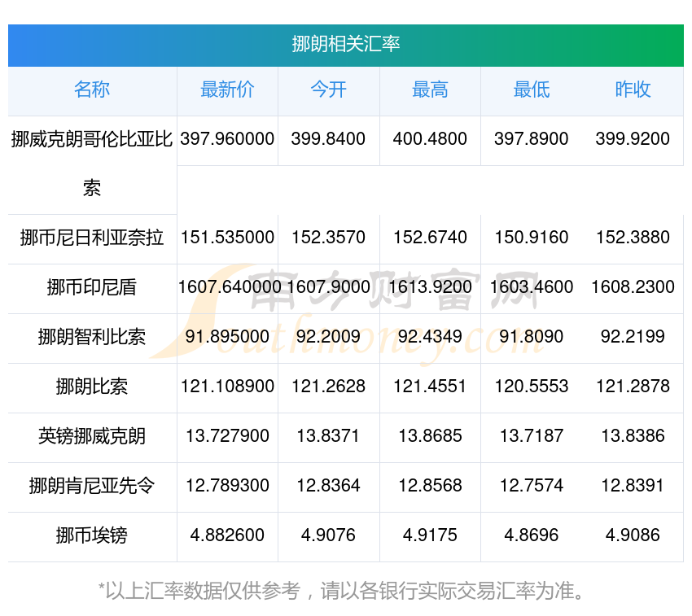Click high value 152.6740
This screenshot has height=616, width=692.
[430, 238]
